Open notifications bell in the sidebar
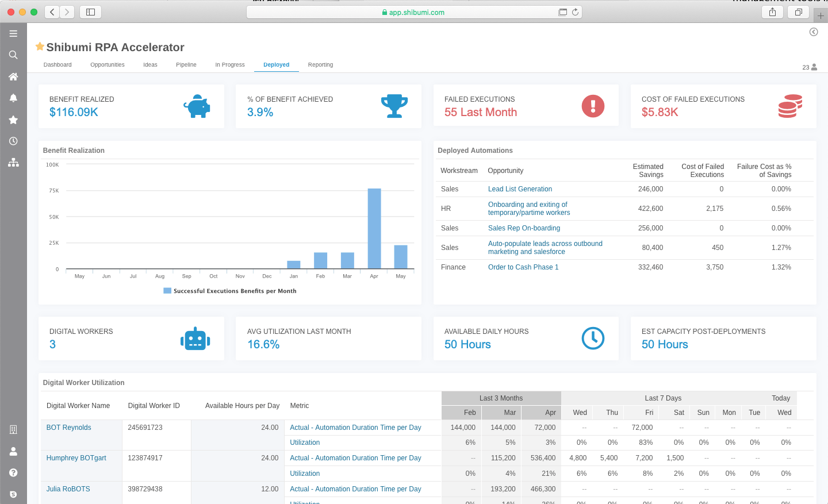 click(x=13, y=98)
